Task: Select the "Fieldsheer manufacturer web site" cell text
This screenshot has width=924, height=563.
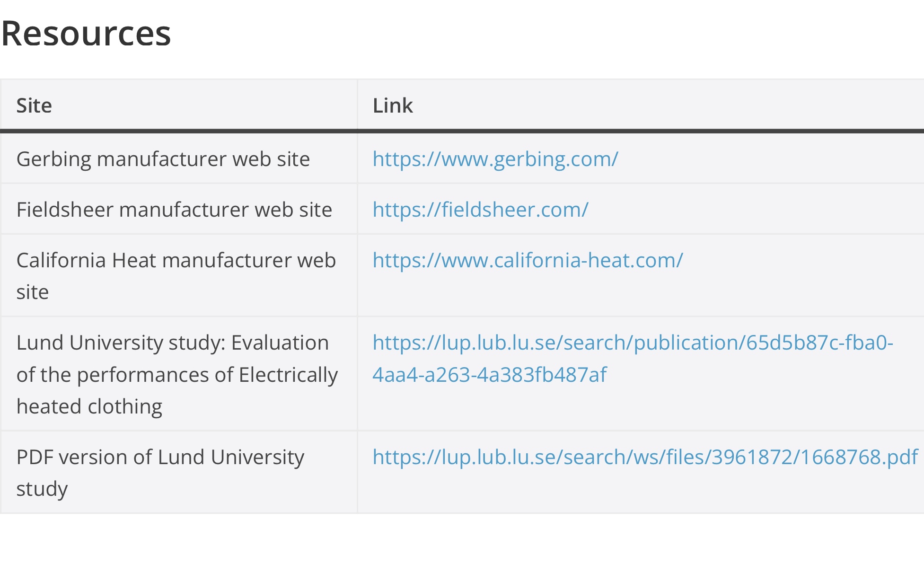Action: coord(174,210)
